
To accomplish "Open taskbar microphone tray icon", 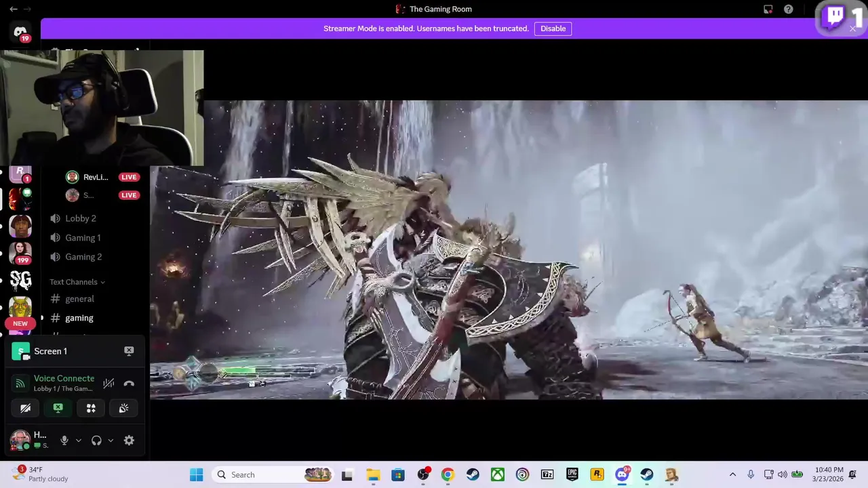I will 751,474.
